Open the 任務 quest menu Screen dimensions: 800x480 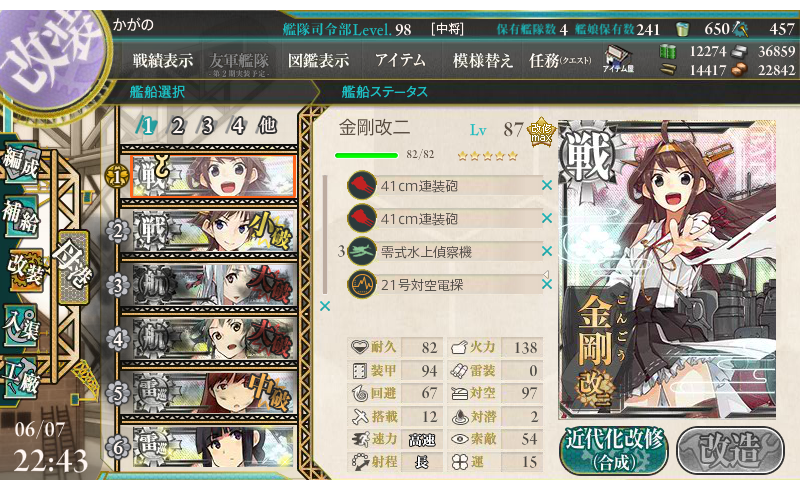pos(560,61)
